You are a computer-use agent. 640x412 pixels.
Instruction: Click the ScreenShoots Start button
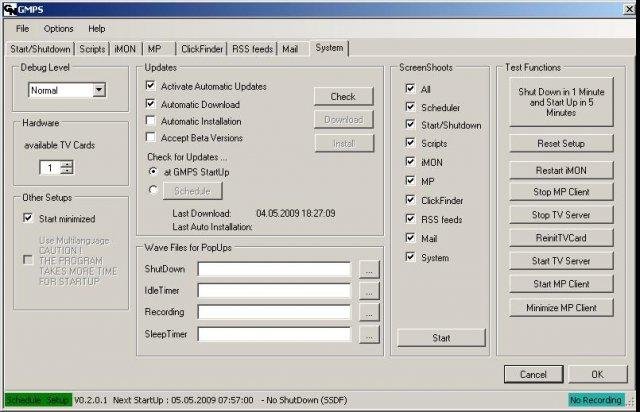click(x=441, y=338)
